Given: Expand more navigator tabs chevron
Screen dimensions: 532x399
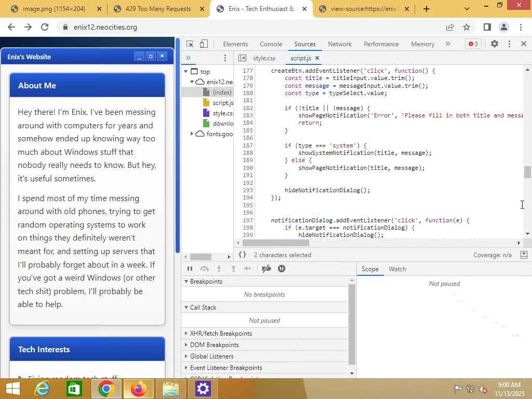Looking at the screenshot, I should [188, 58].
